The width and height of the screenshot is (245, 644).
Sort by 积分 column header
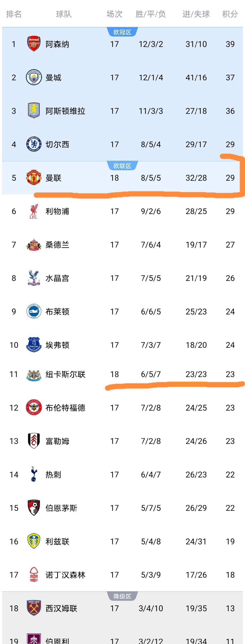230,14
